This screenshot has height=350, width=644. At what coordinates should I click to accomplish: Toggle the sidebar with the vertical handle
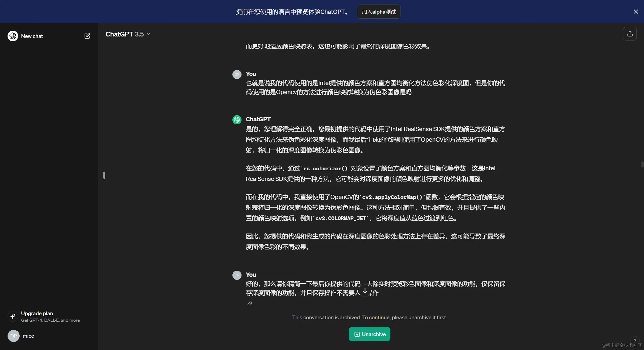[x=104, y=175]
